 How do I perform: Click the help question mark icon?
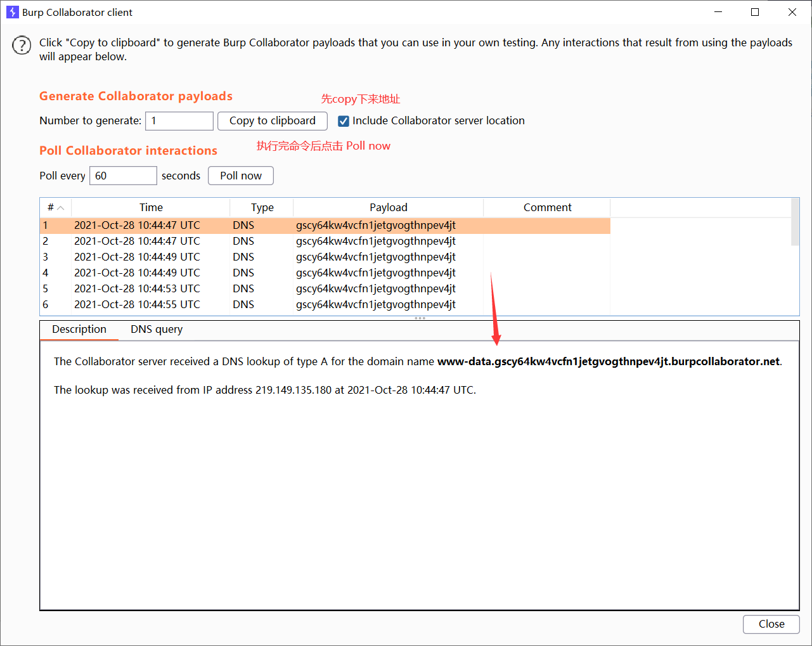[x=22, y=45]
